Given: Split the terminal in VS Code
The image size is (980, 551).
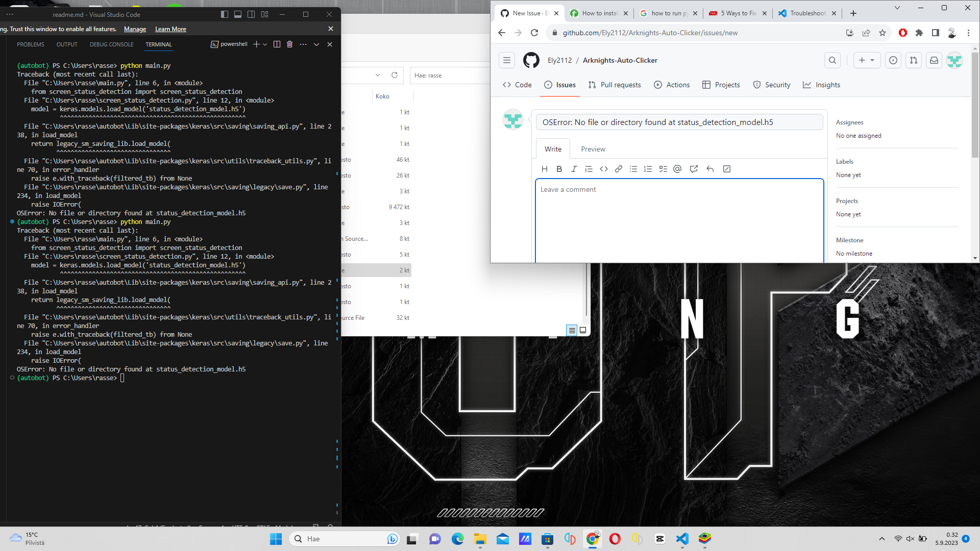Looking at the screenshot, I should 277,44.
